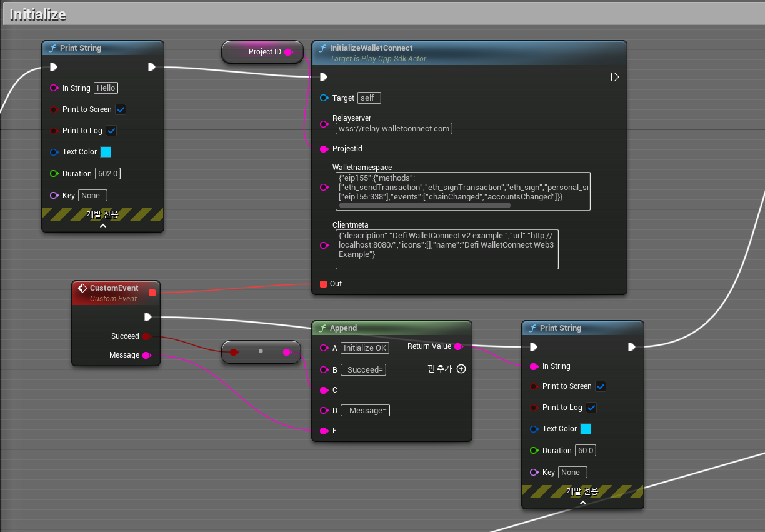The image size is (765, 532).
Task: Click InitializeWalletConnect execution output pin
Action: (x=614, y=77)
